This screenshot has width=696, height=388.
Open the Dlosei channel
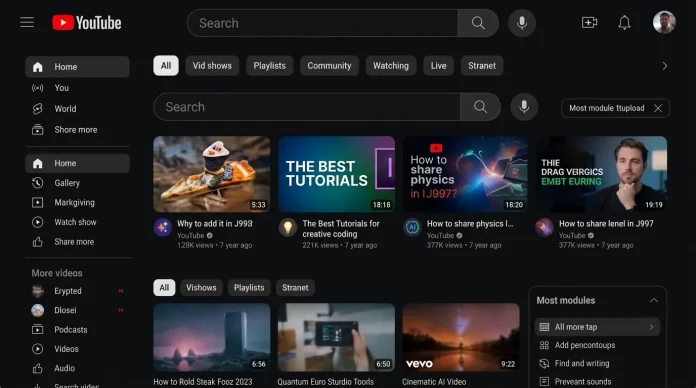(77, 310)
